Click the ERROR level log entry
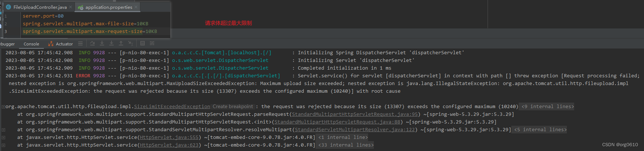Image resolution: width=644 pixels, height=151 pixels. [83, 76]
